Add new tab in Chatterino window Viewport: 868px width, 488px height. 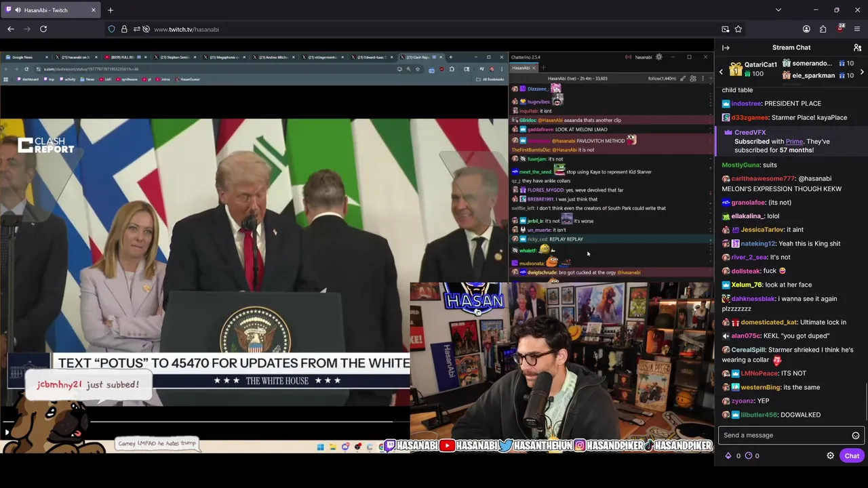click(x=543, y=68)
